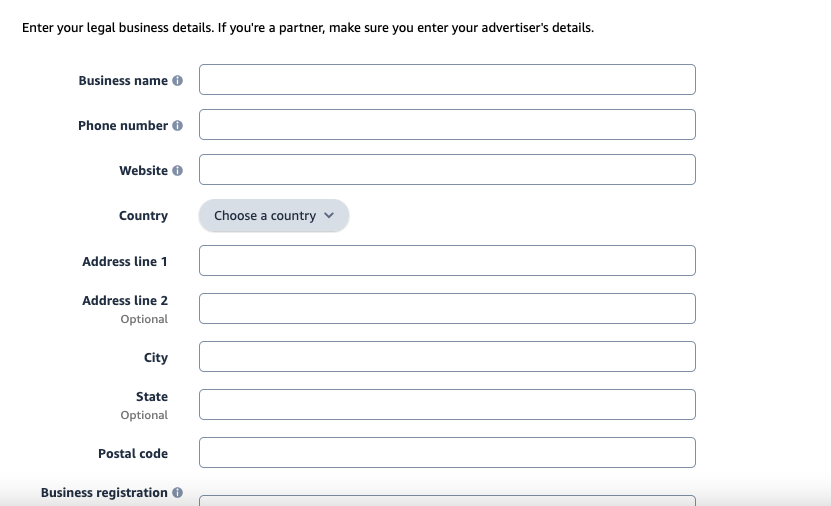Open the Phone number info tooltip icon
This screenshot has height=506, width=831.
pos(178,126)
